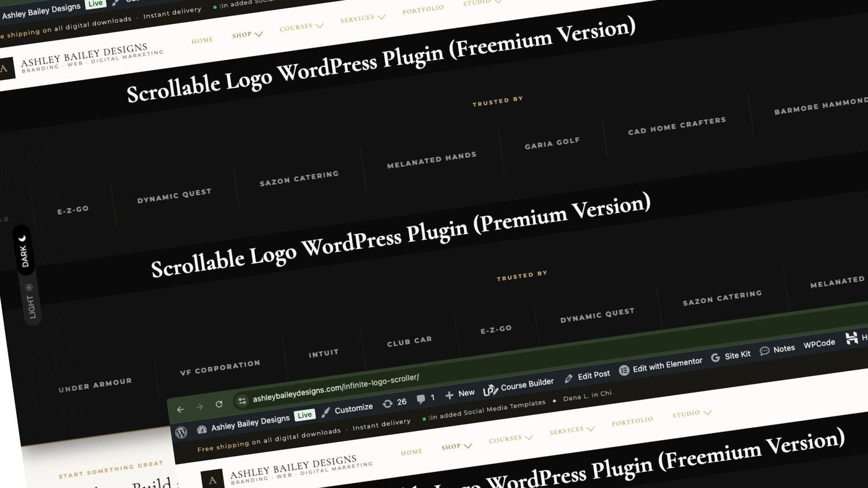Go to HOME in the front window navigation
Image resolution: width=868 pixels, height=488 pixels.
click(x=411, y=452)
